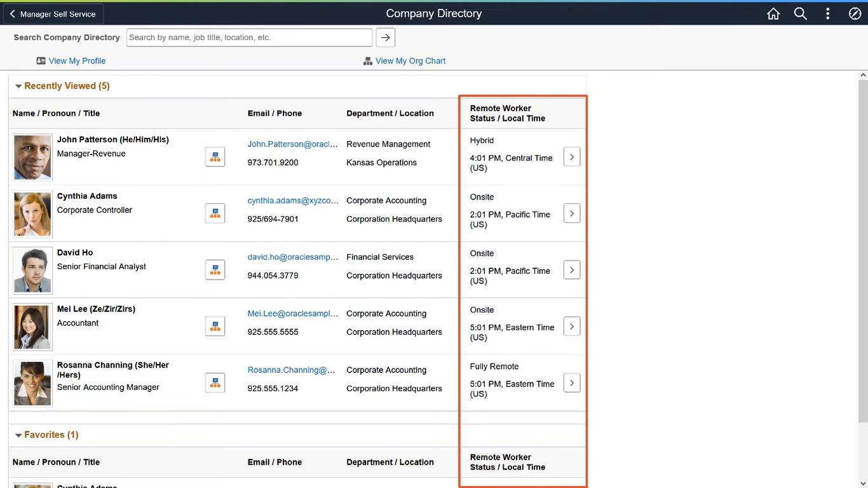The width and height of the screenshot is (868, 488).
Task: Open Rosanna Channing's org chart icon
Action: pyautogui.click(x=215, y=383)
